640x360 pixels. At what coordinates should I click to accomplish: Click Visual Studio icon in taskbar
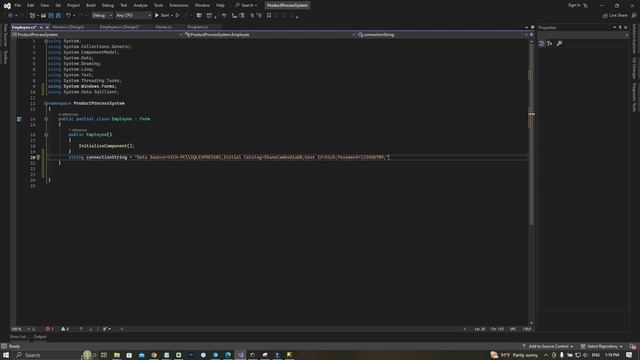pos(240,355)
